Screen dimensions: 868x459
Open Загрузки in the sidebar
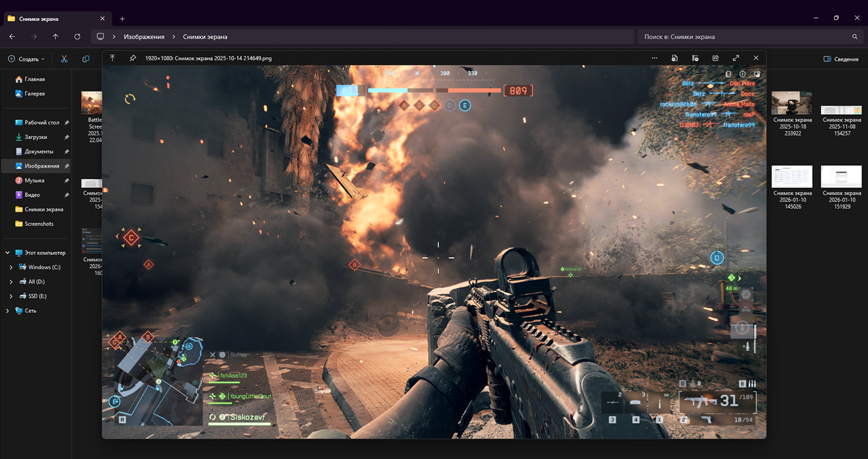35,137
